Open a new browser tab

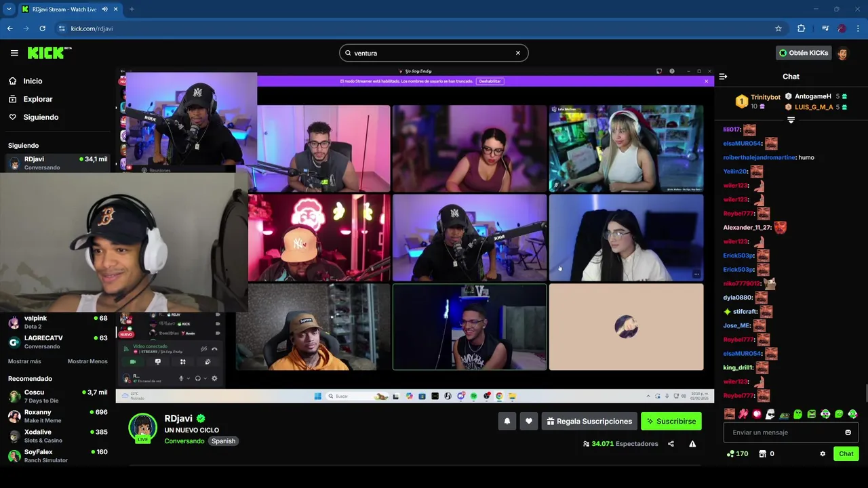tap(132, 9)
